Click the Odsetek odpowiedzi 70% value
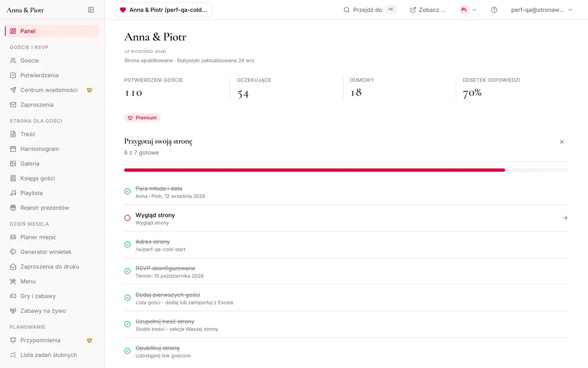 click(x=472, y=92)
